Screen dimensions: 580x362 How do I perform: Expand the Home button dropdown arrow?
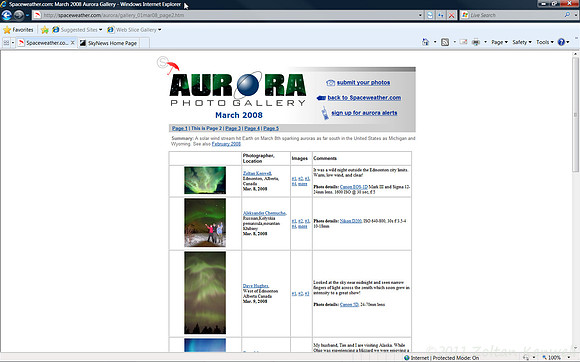click(435, 42)
